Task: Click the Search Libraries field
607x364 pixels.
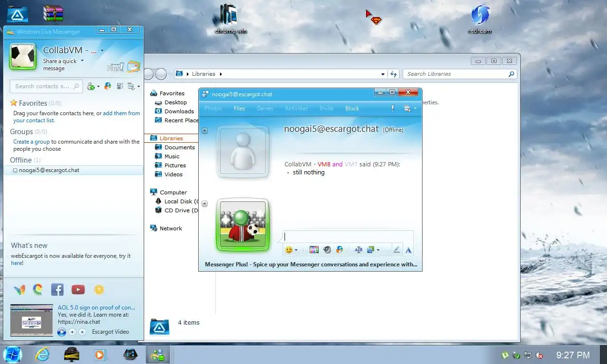Action: tap(460, 74)
